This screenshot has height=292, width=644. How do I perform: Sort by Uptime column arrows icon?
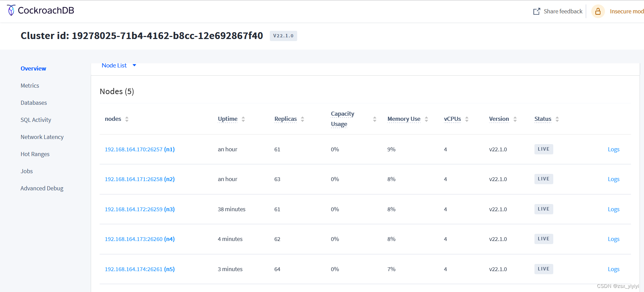pyautogui.click(x=243, y=119)
